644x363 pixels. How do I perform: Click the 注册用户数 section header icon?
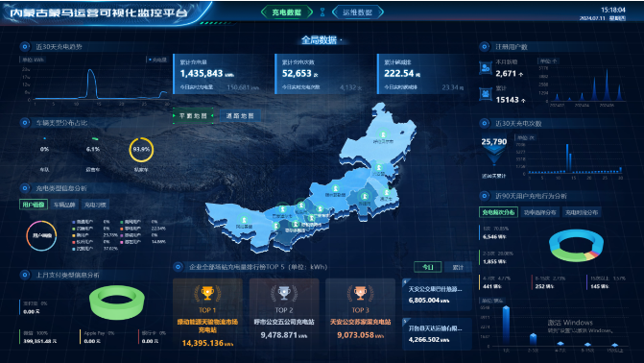(485, 46)
